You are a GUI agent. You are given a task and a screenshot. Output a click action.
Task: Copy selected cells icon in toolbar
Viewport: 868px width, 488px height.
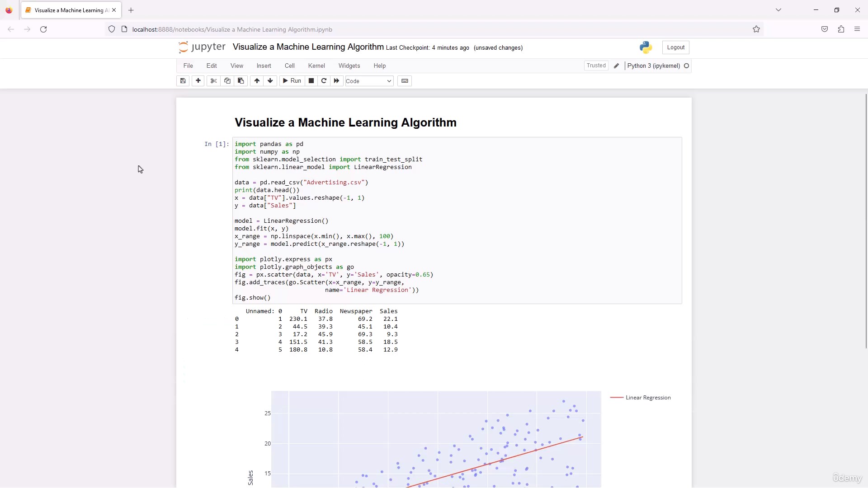pyautogui.click(x=227, y=81)
